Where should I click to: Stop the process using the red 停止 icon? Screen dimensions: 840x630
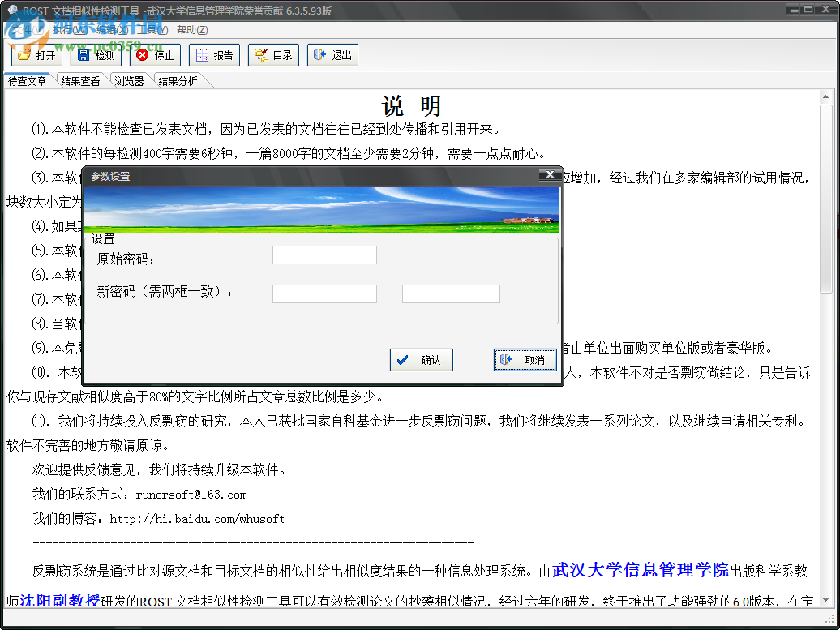point(154,56)
